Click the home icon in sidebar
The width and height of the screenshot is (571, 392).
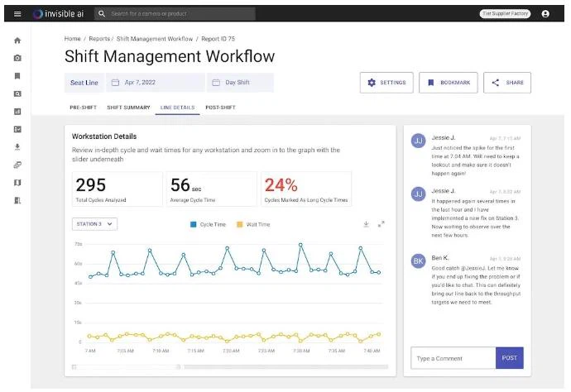pos(17,41)
